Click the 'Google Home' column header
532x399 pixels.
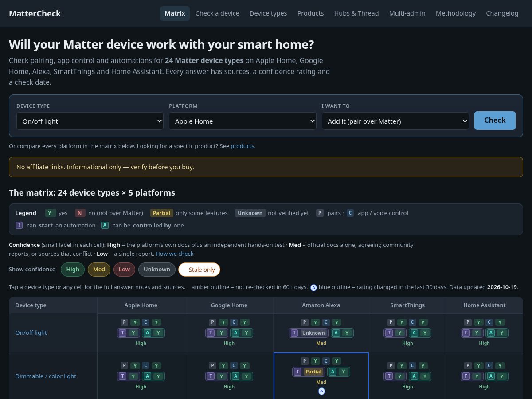[x=229, y=305]
